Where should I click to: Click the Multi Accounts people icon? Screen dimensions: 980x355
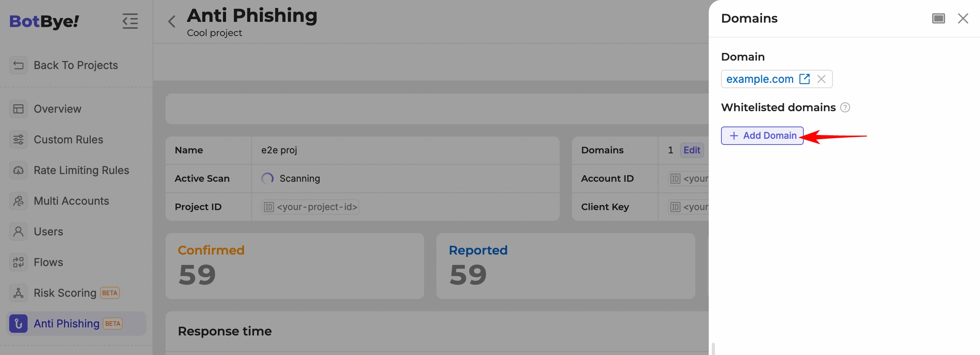18,201
